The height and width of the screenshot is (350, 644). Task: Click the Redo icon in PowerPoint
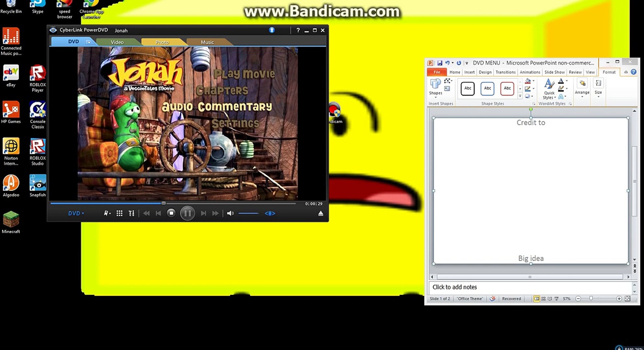[459, 63]
